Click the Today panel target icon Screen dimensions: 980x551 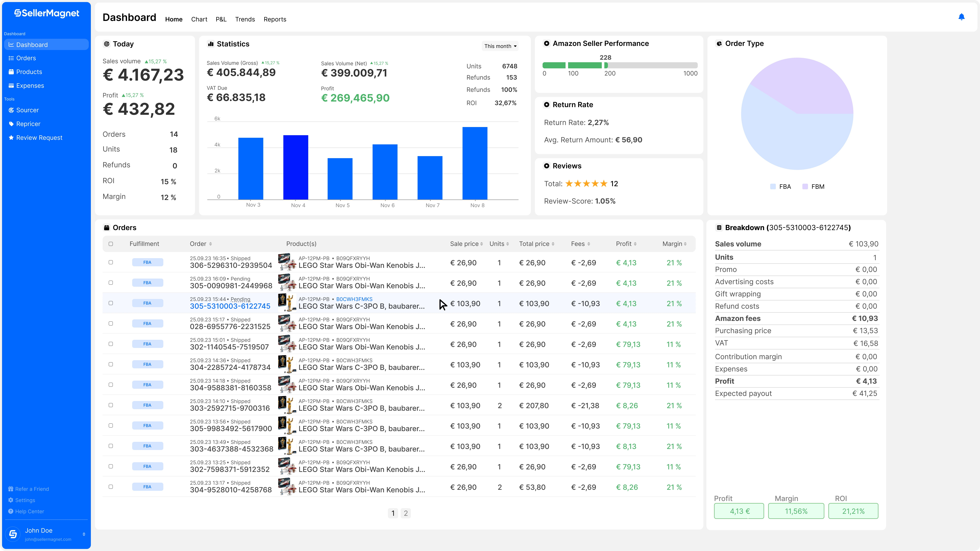[107, 44]
